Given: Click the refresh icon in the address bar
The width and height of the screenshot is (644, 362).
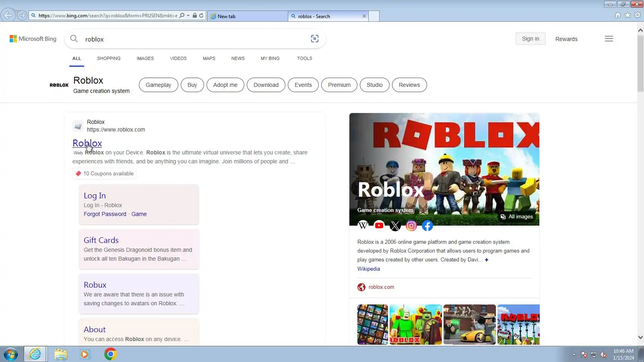Looking at the screenshot, I should [x=201, y=16].
